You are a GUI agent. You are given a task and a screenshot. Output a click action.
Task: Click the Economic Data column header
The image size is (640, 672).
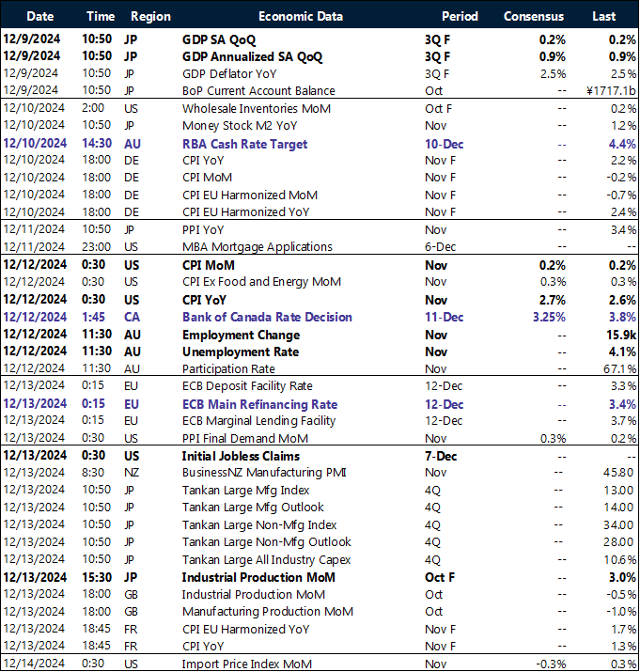coord(301,16)
